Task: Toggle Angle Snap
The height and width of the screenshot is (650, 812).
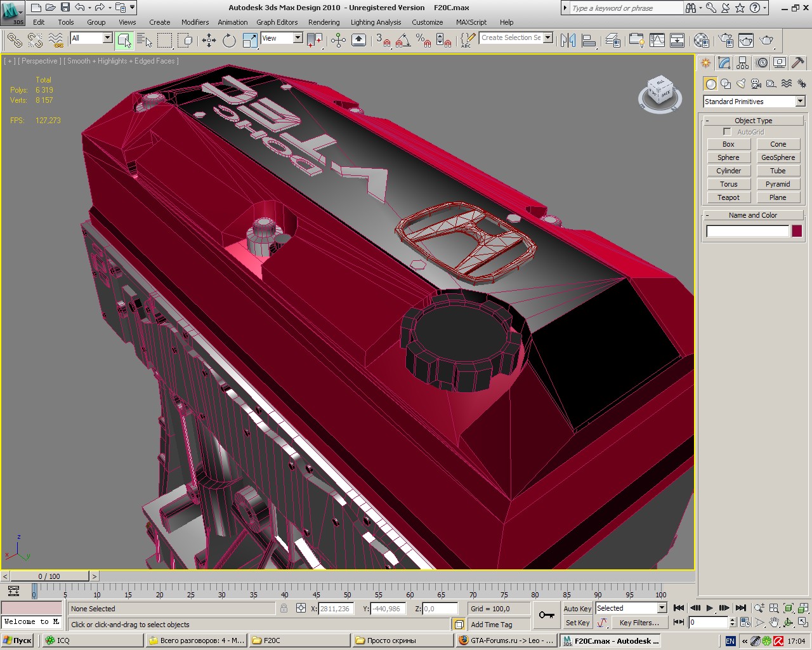Action: [403, 41]
